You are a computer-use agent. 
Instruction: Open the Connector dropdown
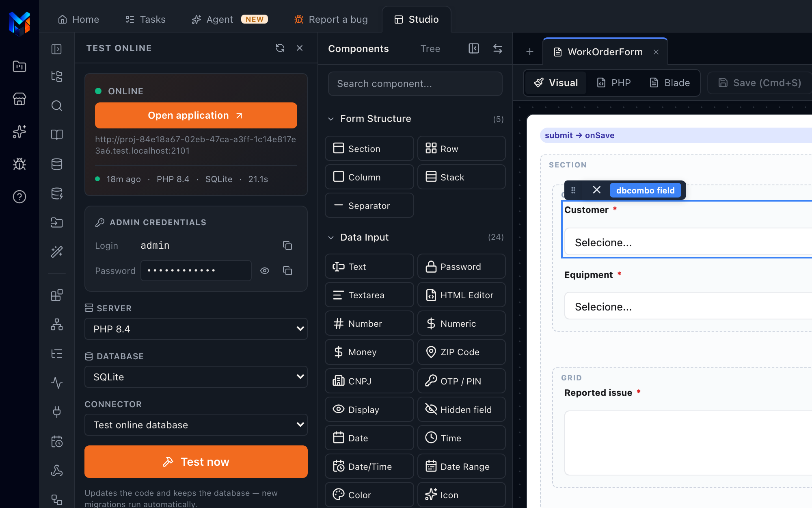click(196, 425)
